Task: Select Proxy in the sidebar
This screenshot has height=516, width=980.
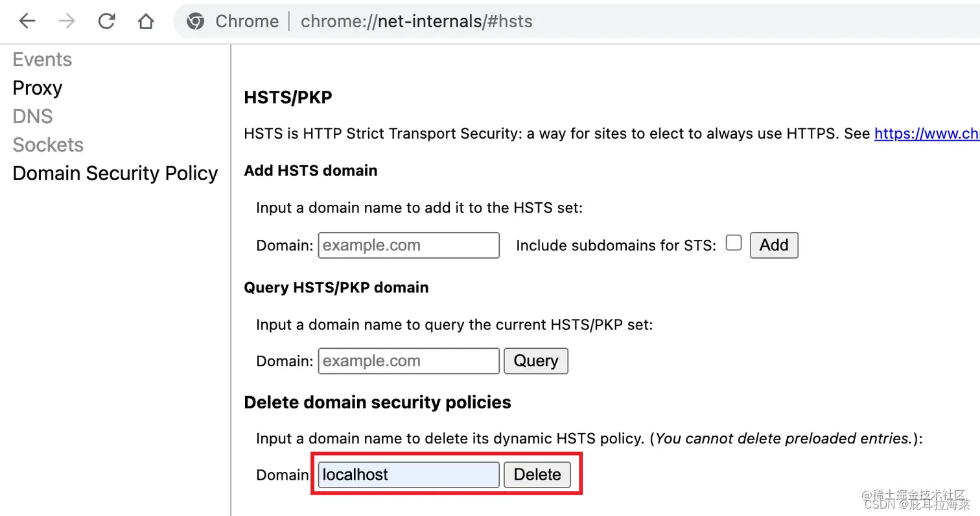Action: tap(37, 88)
